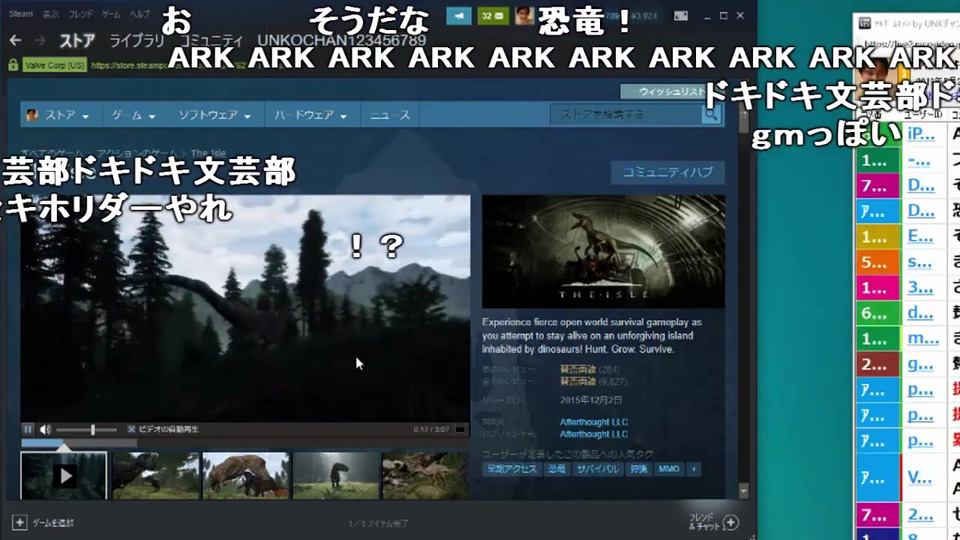The image size is (960, 540).
Task: Seek on the video progress bar
Action: click(245, 442)
